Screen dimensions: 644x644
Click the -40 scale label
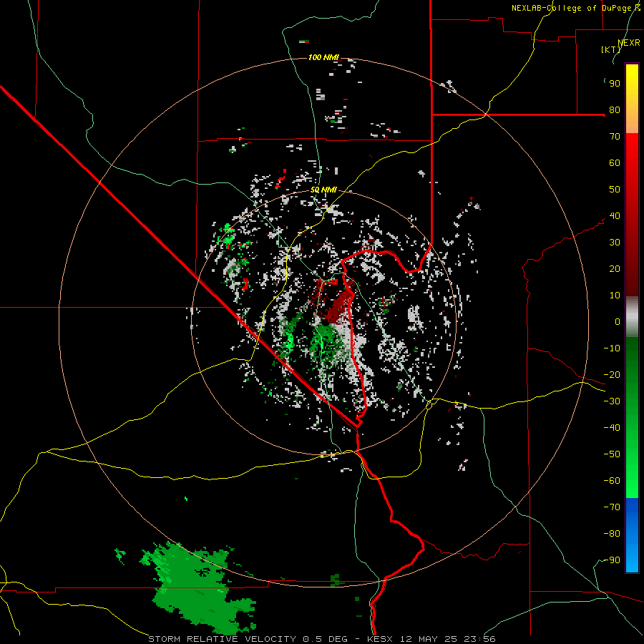click(x=612, y=428)
